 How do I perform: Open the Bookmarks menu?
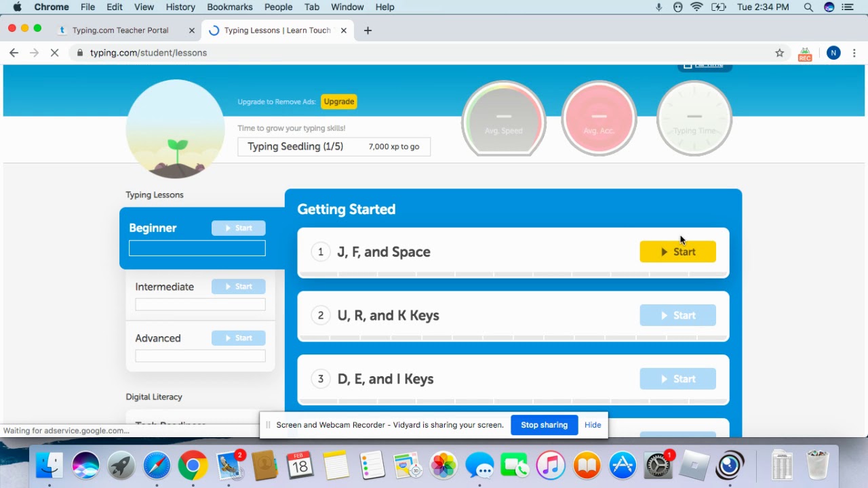coord(230,7)
